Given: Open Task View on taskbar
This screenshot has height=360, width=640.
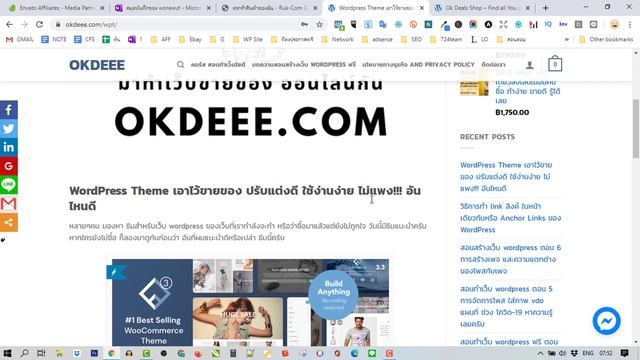Looking at the screenshot, I should coord(41,353).
